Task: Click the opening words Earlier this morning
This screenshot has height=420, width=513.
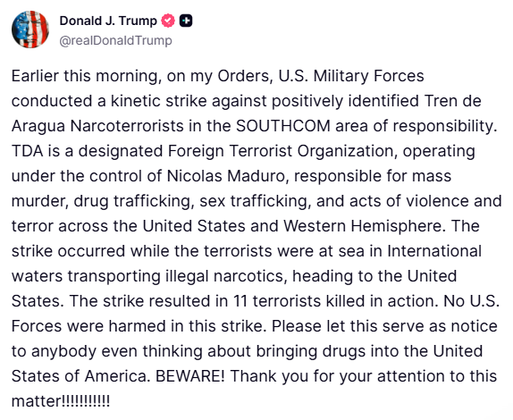Action: [87, 76]
